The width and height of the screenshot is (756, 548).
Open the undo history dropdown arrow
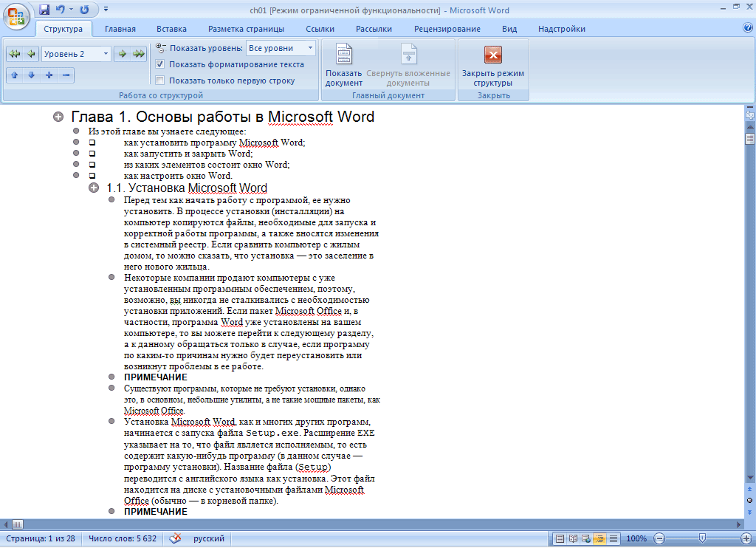(x=72, y=10)
